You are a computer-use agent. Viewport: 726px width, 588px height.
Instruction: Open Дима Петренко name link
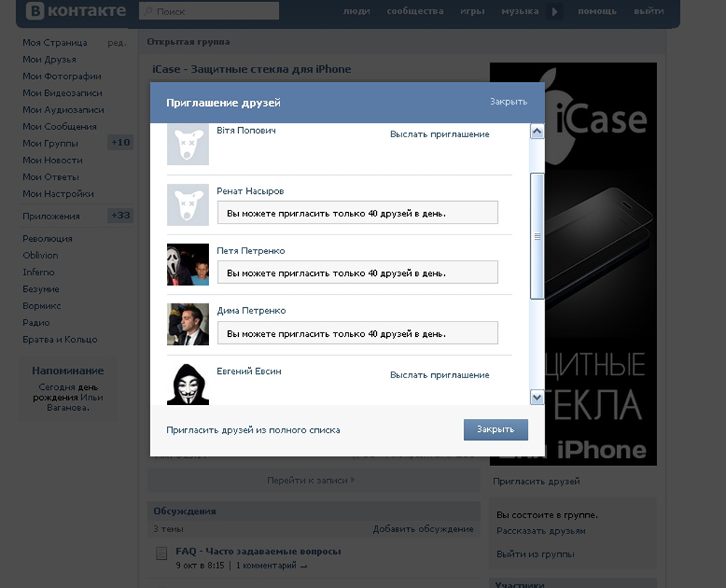coord(251,311)
